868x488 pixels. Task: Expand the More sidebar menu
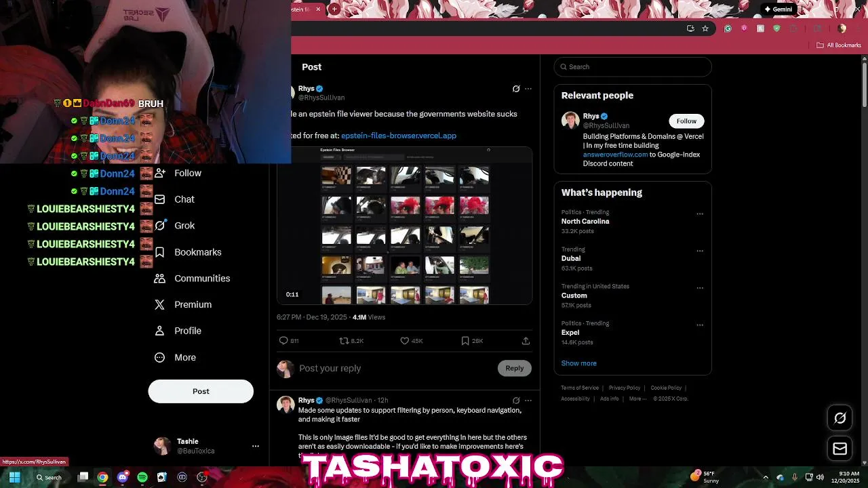point(176,357)
